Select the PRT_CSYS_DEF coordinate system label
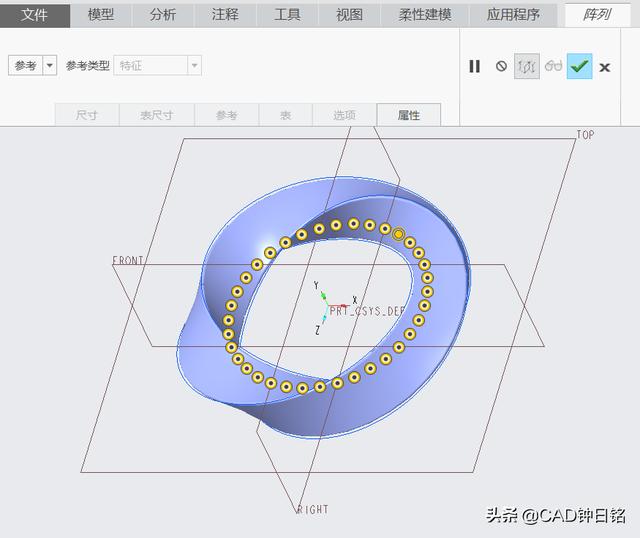This screenshot has width=640, height=538. (367, 311)
